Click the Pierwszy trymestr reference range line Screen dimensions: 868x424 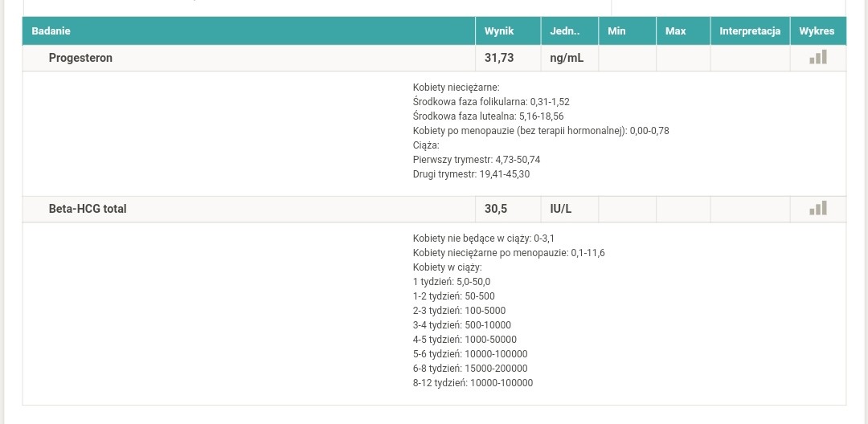click(476, 160)
